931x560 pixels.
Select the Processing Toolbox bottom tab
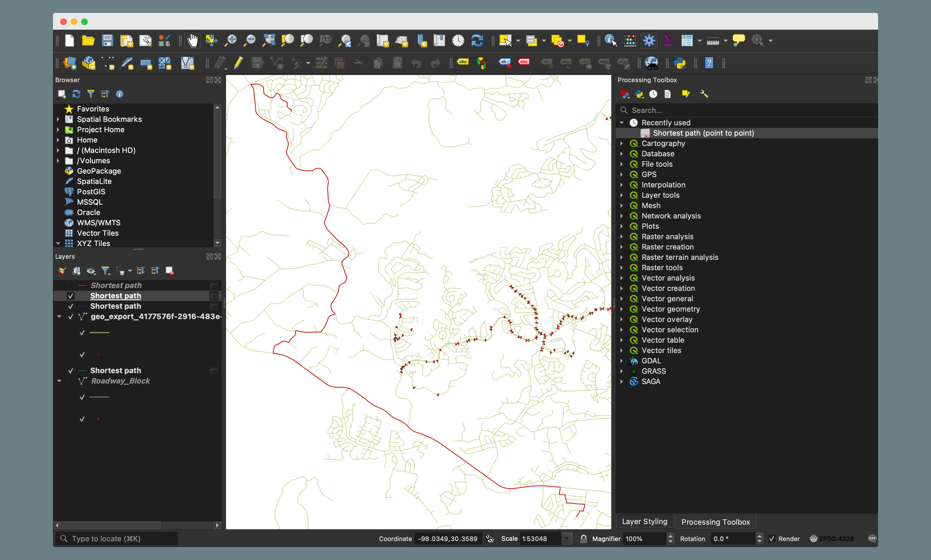tap(715, 522)
